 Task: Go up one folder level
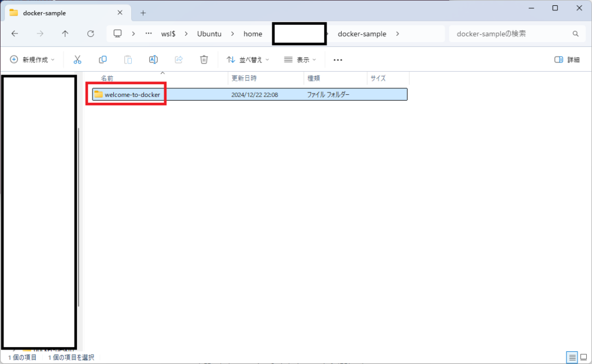point(65,34)
